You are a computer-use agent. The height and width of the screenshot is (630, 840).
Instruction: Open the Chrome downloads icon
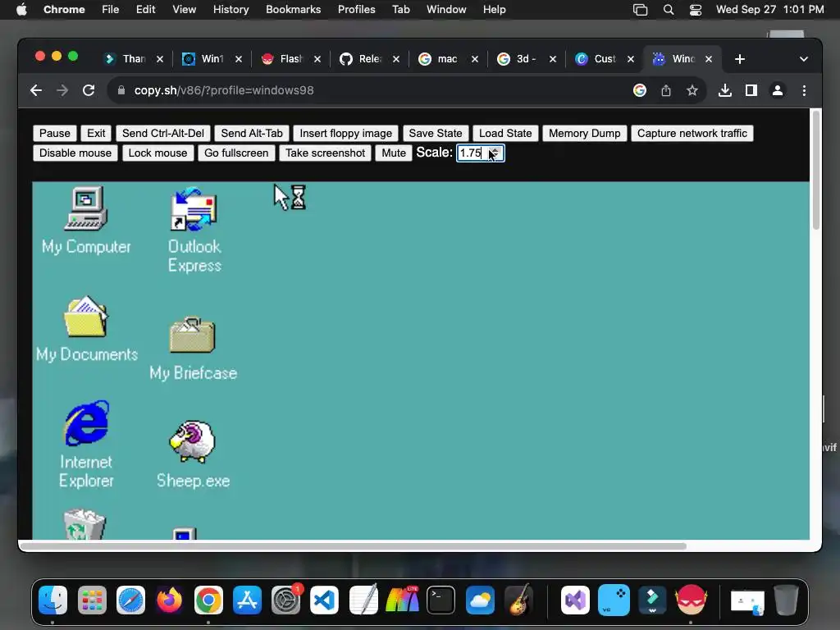[x=725, y=90]
